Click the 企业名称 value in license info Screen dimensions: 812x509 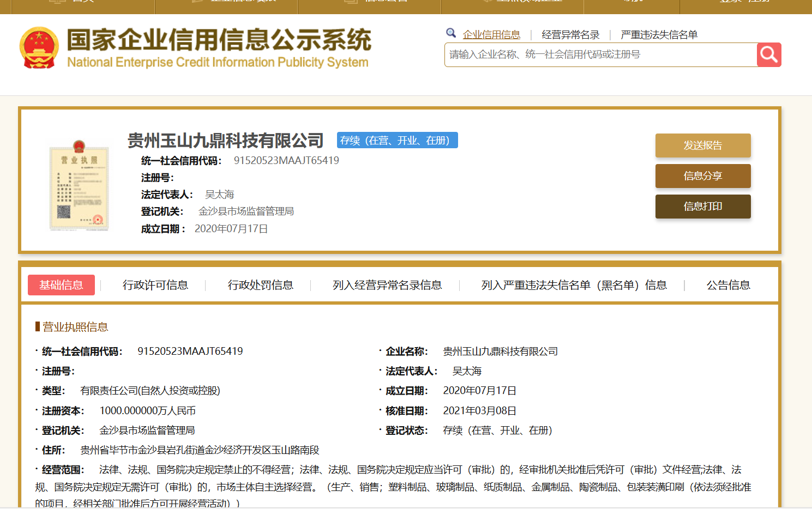tap(500, 352)
